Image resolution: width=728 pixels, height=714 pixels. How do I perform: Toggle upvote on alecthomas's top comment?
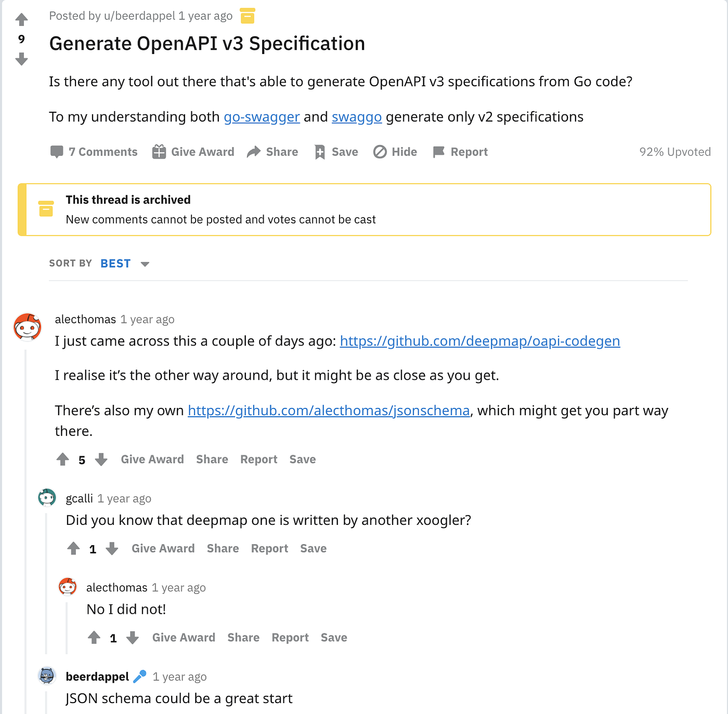point(63,459)
